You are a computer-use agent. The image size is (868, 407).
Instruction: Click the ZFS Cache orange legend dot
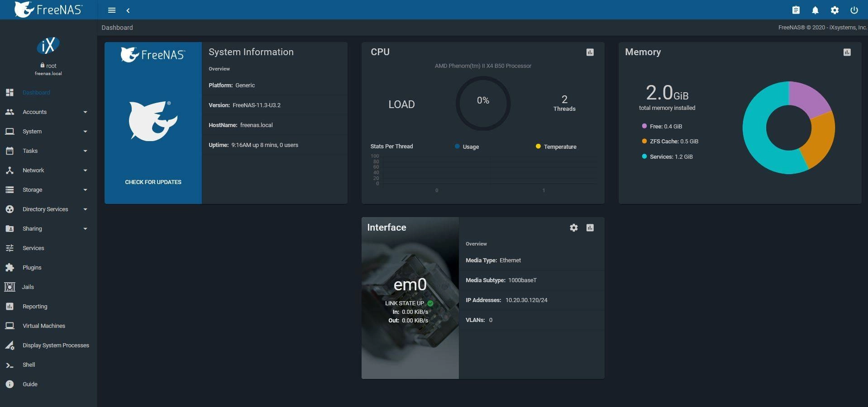click(644, 141)
